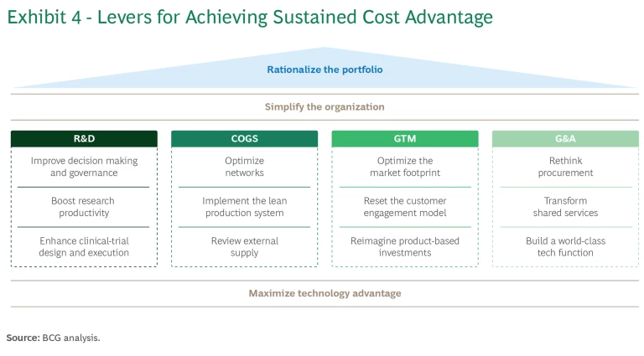The image size is (644, 356).
Task: Click Implement the lean production system
Action: pos(244,207)
